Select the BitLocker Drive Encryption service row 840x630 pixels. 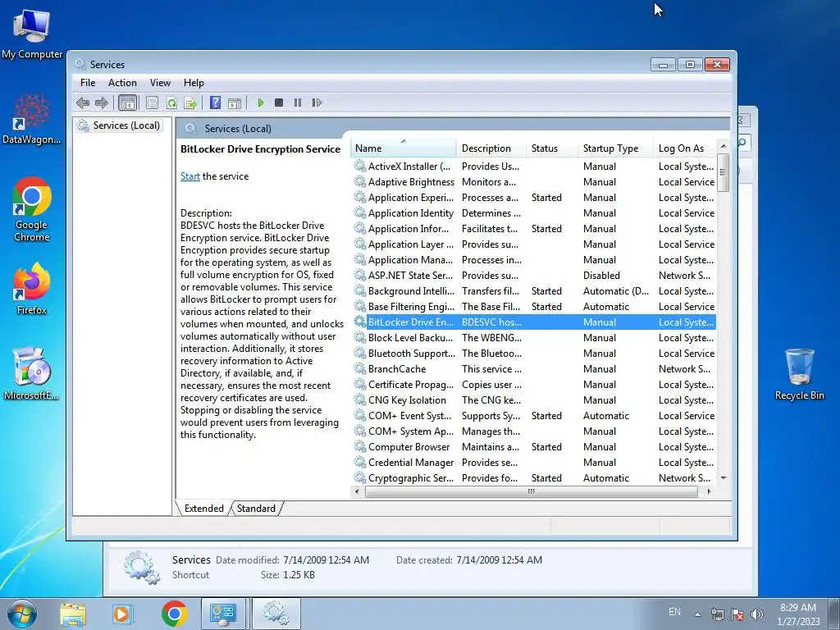click(x=534, y=322)
